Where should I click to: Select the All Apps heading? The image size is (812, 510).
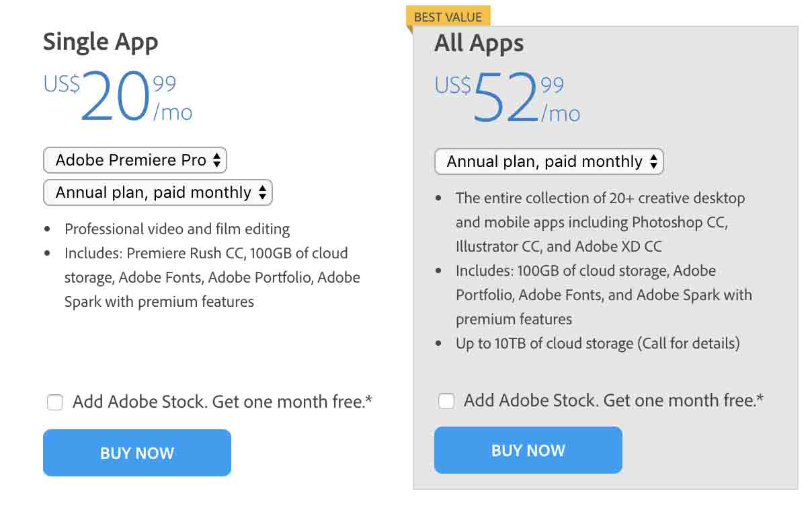click(479, 43)
